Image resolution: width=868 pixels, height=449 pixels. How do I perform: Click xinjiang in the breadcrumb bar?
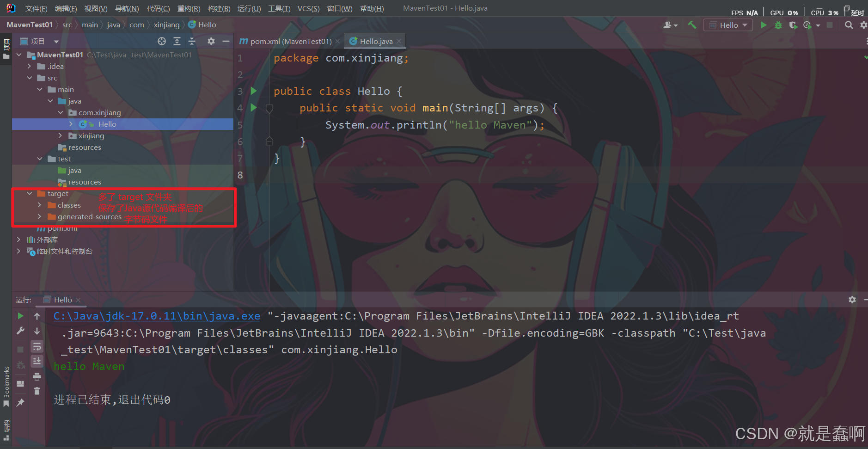(x=166, y=25)
